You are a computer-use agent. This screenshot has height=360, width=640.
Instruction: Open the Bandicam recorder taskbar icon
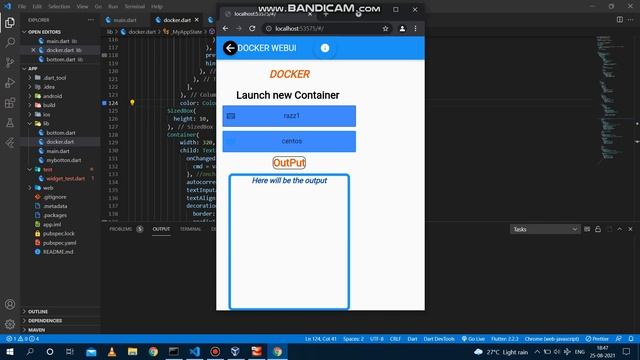[215, 351]
